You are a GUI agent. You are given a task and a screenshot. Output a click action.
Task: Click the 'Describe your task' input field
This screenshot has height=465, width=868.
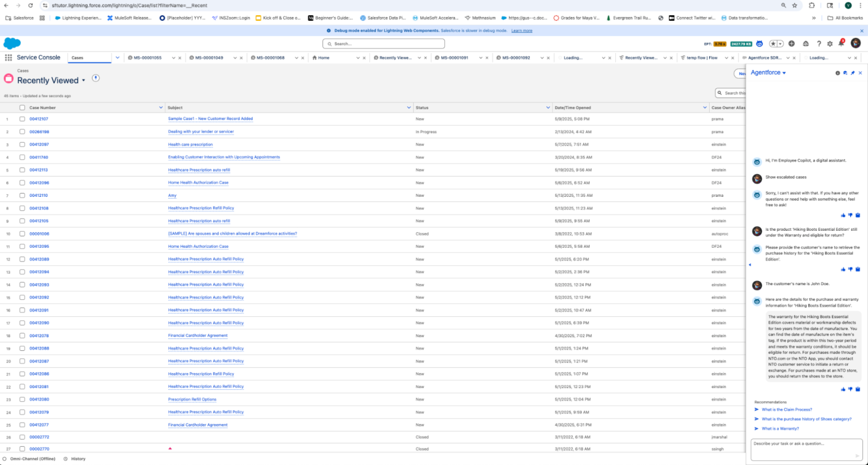pyautogui.click(x=803, y=444)
